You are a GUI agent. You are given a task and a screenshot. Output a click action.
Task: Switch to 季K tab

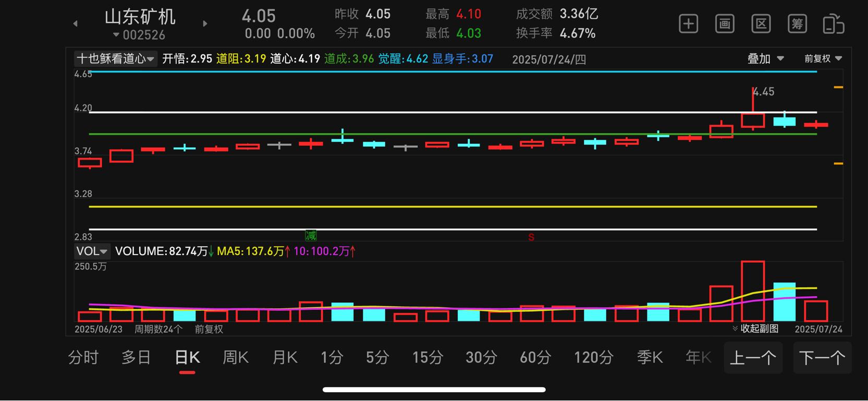pyautogui.click(x=650, y=358)
